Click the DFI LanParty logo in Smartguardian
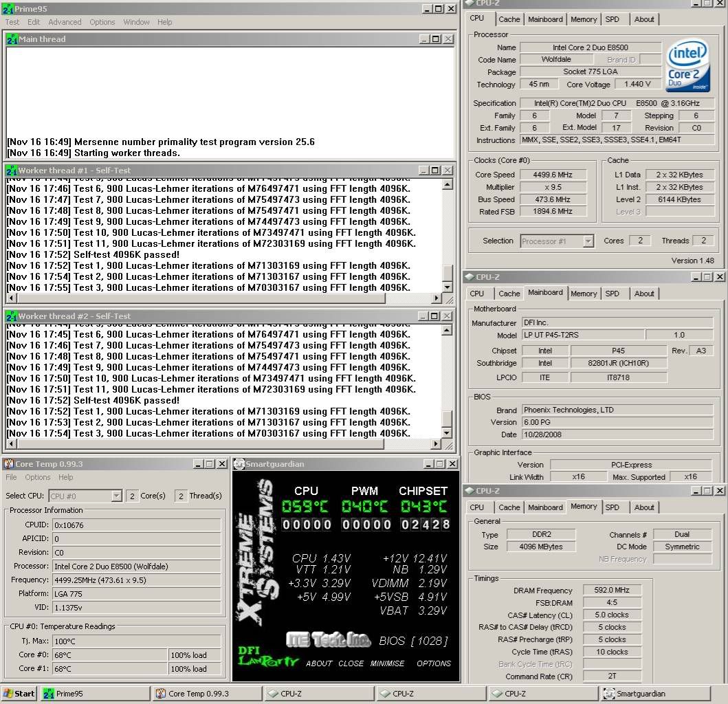 point(268,656)
